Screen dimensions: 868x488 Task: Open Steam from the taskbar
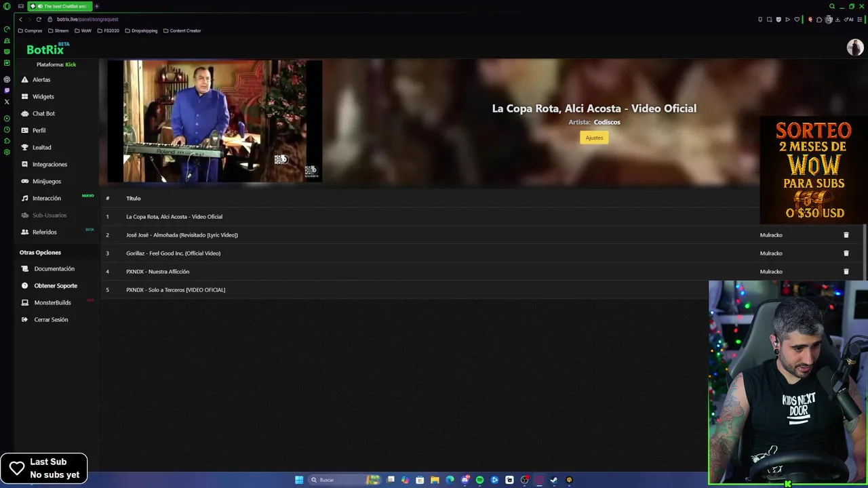coord(553,480)
